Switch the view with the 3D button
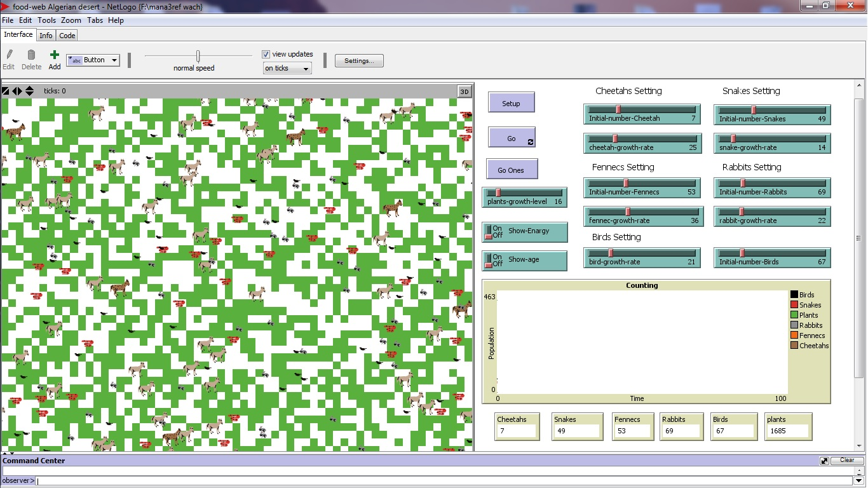Image resolution: width=868 pixels, height=488 pixels. click(465, 91)
